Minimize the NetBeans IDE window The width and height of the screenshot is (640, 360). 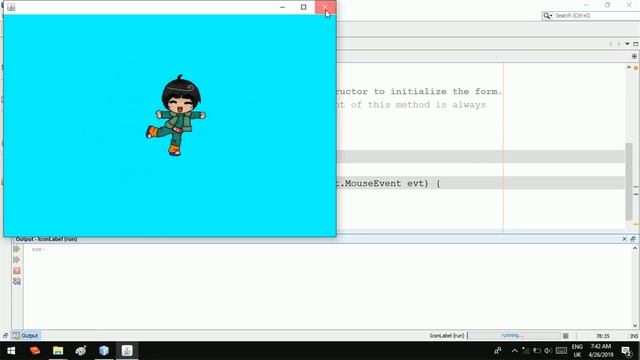tap(587, 5)
